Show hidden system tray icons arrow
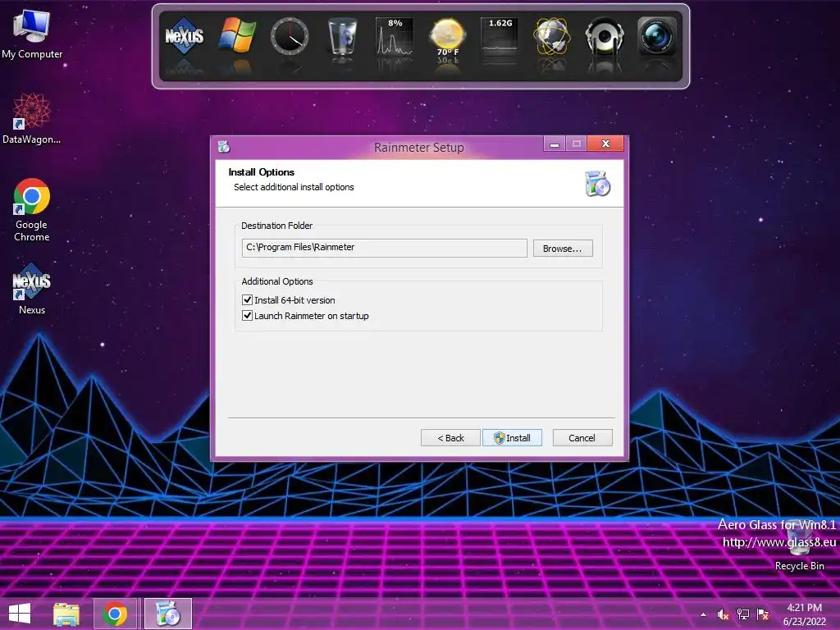Viewport: 840px width, 630px height. tap(703, 615)
